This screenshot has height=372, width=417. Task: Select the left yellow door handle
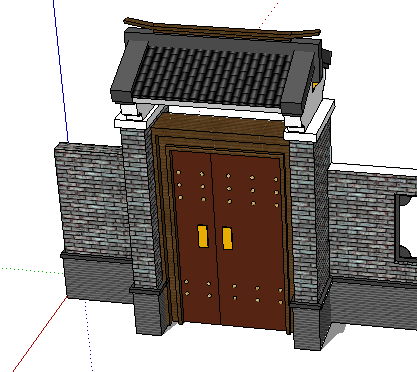[203, 236]
